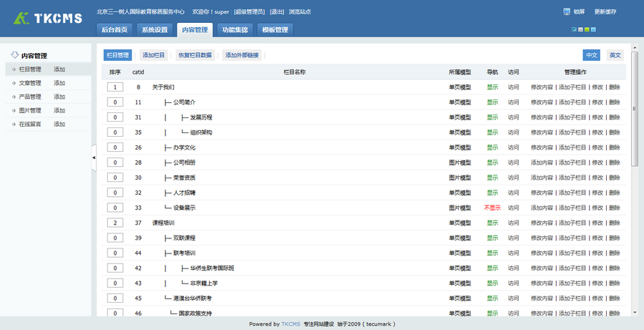Click the sort order field for 课程培训
The width and height of the screenshot is (644, 330).
point(115,223)
